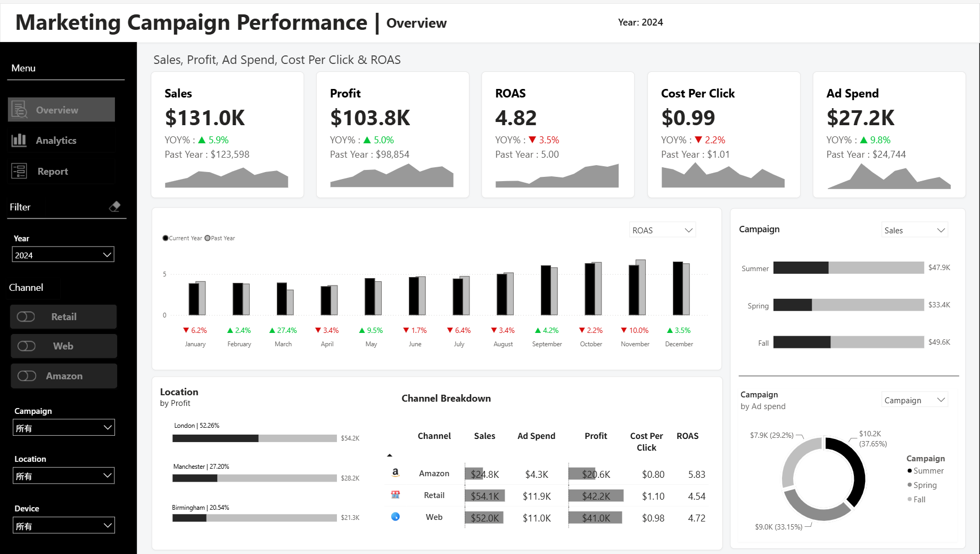
Task: Click the Sales YOY green up arrow
Action: (x=202, y=140)
